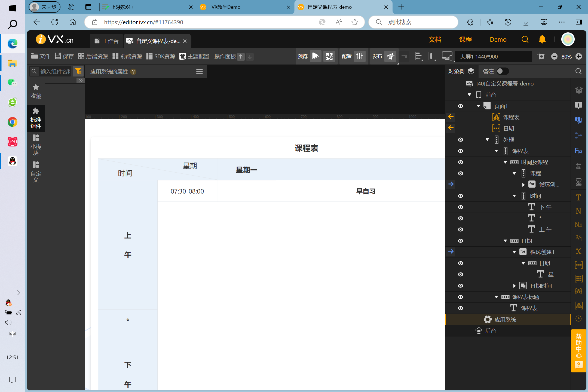588x392 pixels.
Task: Toggle visibility of 外框 row
Action: [x=461, y=140]
